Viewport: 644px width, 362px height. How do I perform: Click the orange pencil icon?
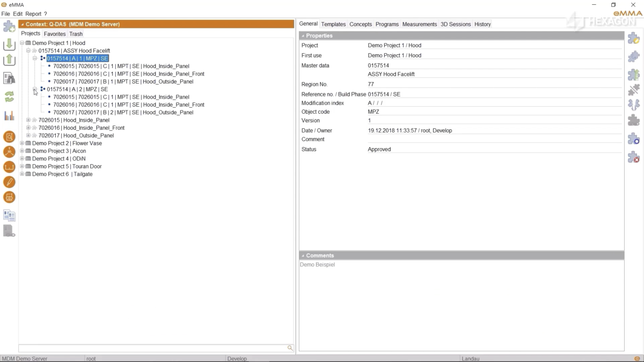[x=9, y=182]
